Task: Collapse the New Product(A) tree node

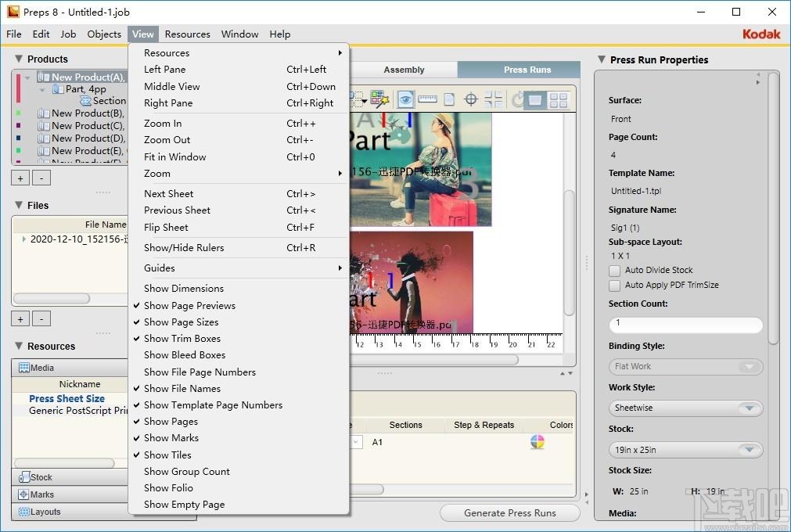Action: 27,77
